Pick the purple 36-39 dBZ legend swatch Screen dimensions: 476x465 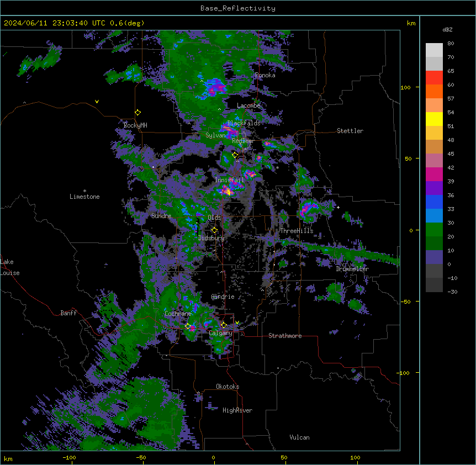pos(434,188)
